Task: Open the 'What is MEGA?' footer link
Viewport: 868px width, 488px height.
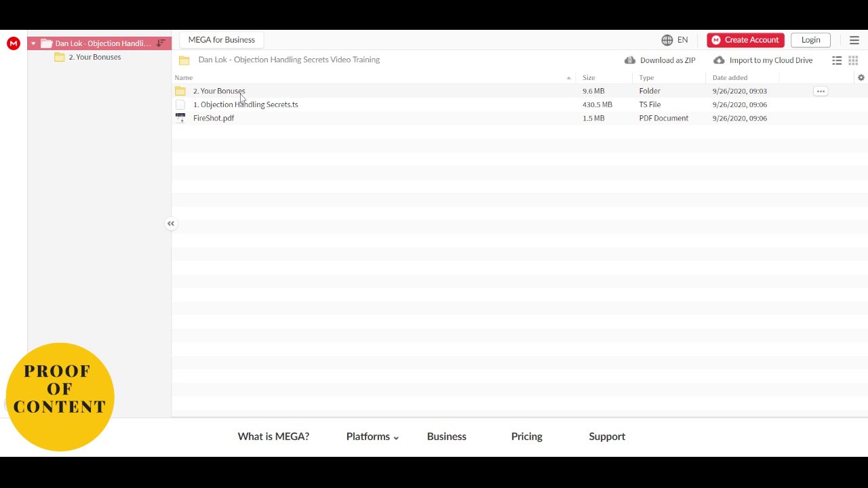Action: pyautogui.click(x=273, y=436)
